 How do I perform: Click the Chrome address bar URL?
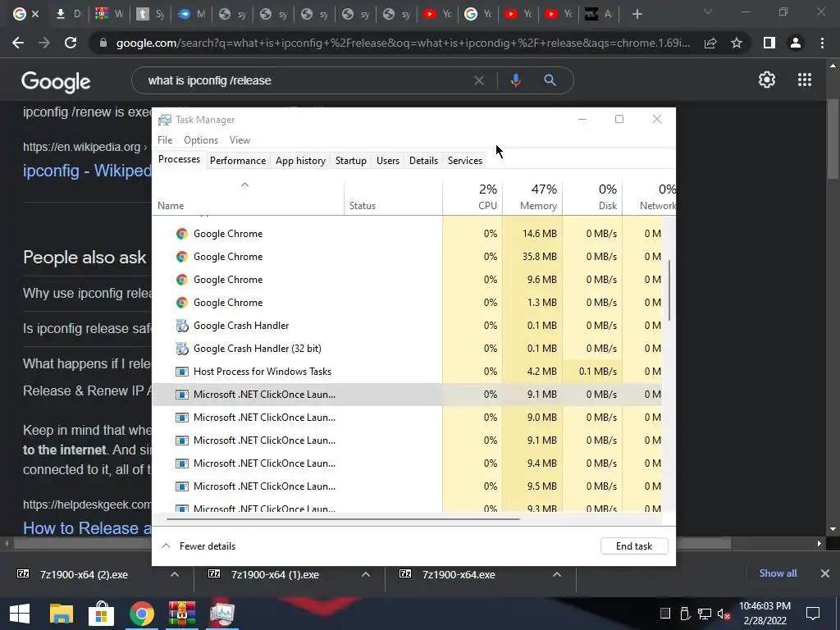(x=403, y=43)
